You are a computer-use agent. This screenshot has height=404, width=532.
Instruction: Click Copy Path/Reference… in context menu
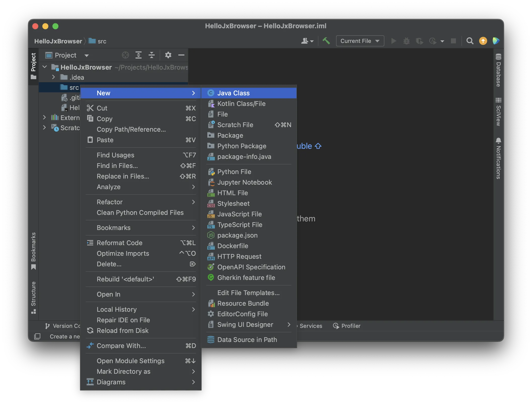141,129
